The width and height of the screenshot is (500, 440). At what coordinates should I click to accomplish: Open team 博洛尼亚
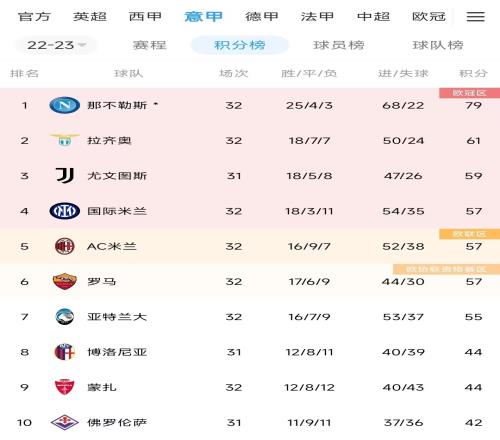pyautogui.click(x=117, y=352)
